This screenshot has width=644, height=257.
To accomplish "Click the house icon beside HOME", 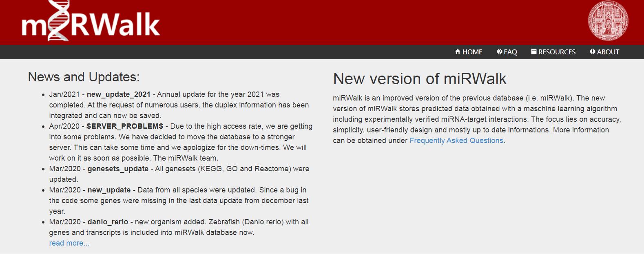I will tap(458, 52).
